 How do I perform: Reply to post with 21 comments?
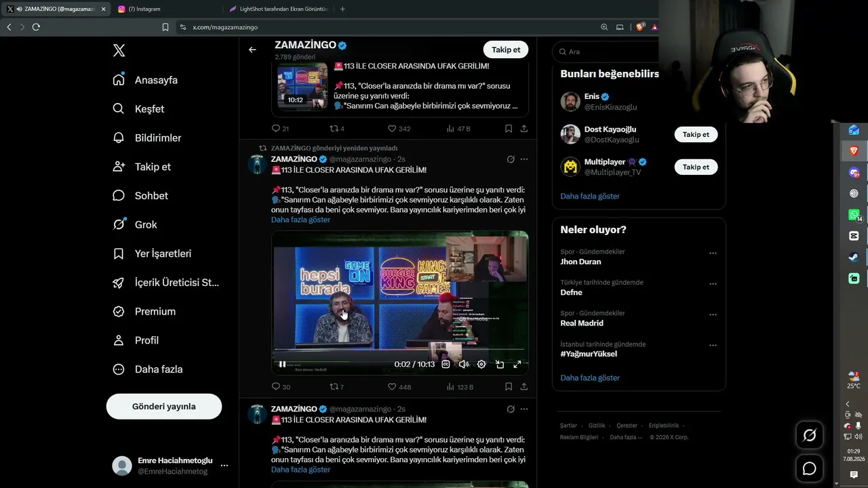click(280, 129)
